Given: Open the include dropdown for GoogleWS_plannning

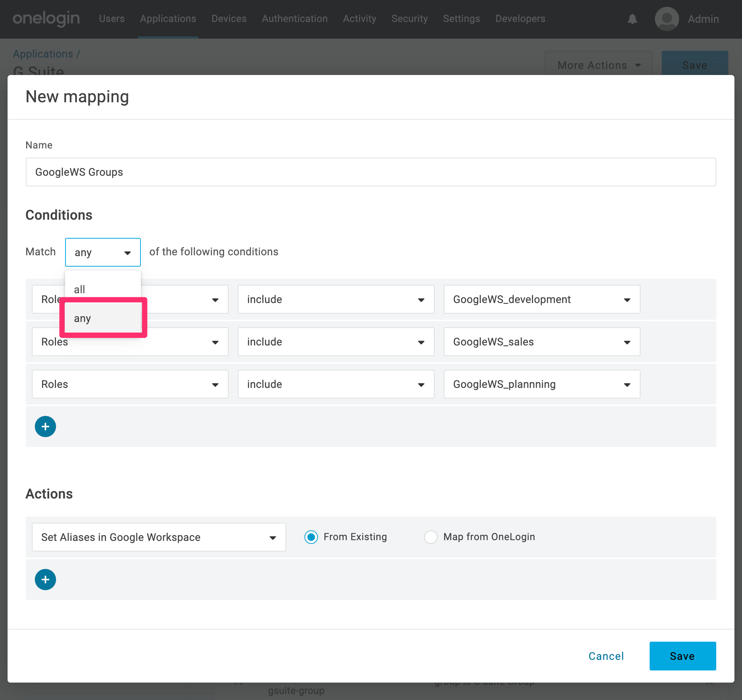Looking at the screenshot, I should (x=336, y=384).
